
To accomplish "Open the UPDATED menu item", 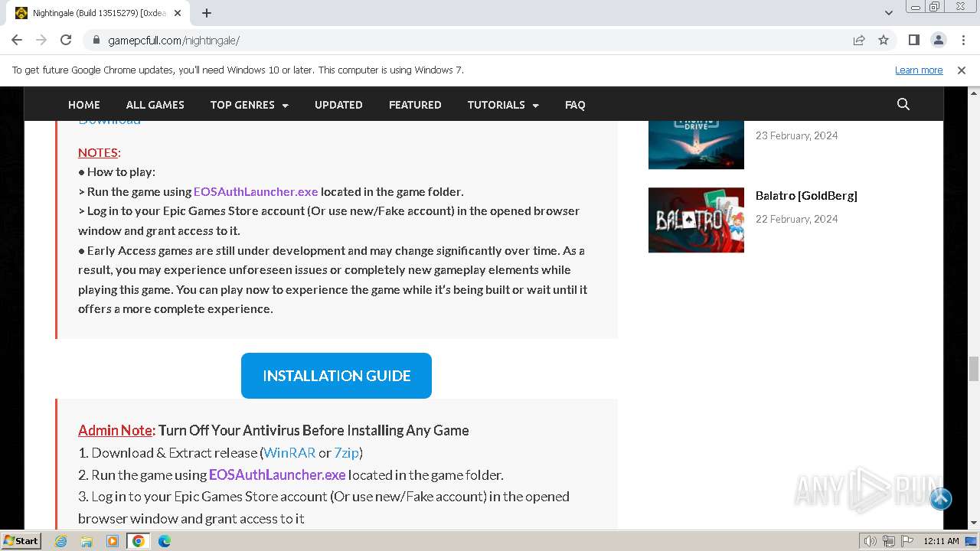I will tap(338, 105).
